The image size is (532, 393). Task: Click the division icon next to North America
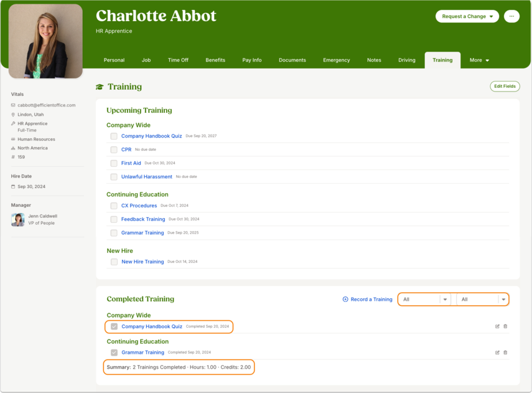pyautogui.click(x=13, y=148)
